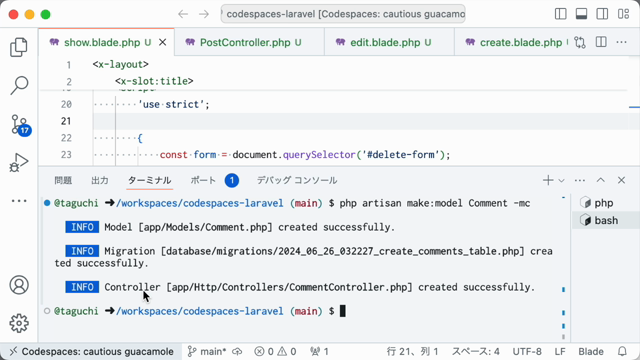Open the Accounts icon in the activity bar
Viewport: 640px width, 360px height.
19,285
